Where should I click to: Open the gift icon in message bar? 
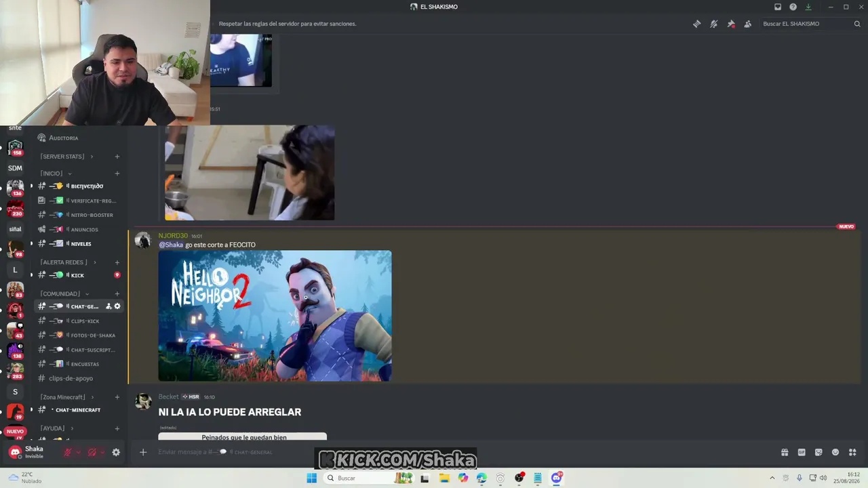785,452
